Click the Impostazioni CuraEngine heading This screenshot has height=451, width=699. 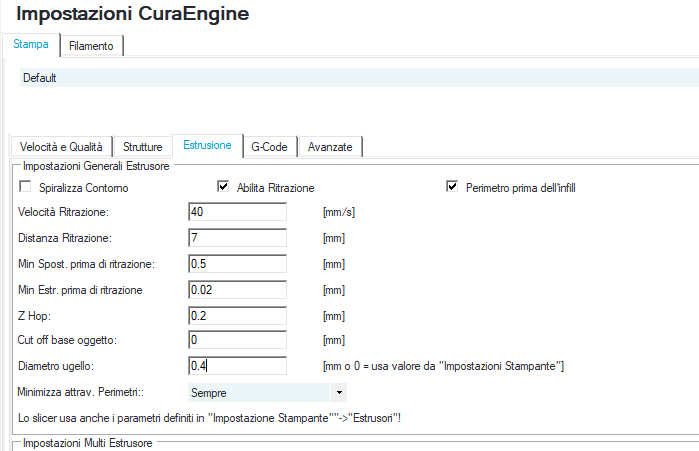tap(132, 13)
